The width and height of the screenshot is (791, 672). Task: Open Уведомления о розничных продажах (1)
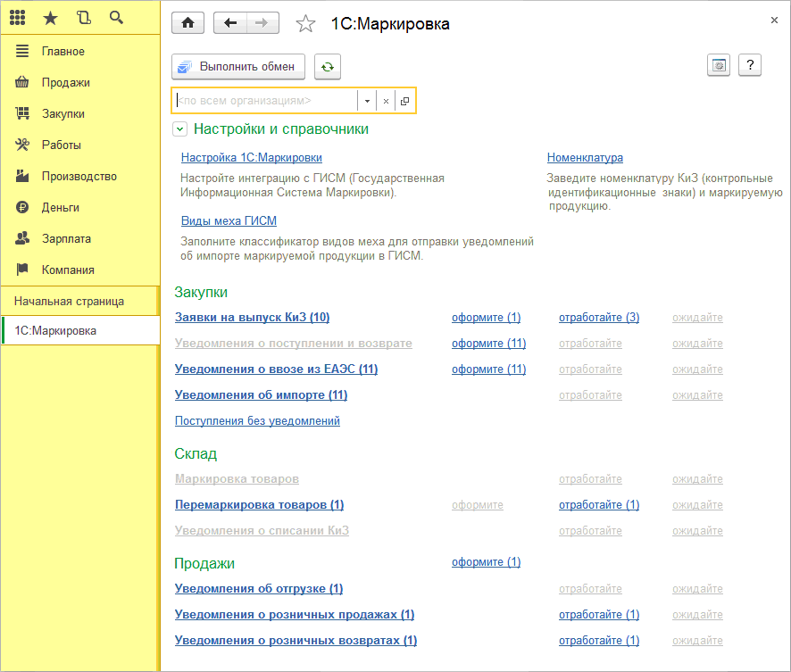point(295,615)
